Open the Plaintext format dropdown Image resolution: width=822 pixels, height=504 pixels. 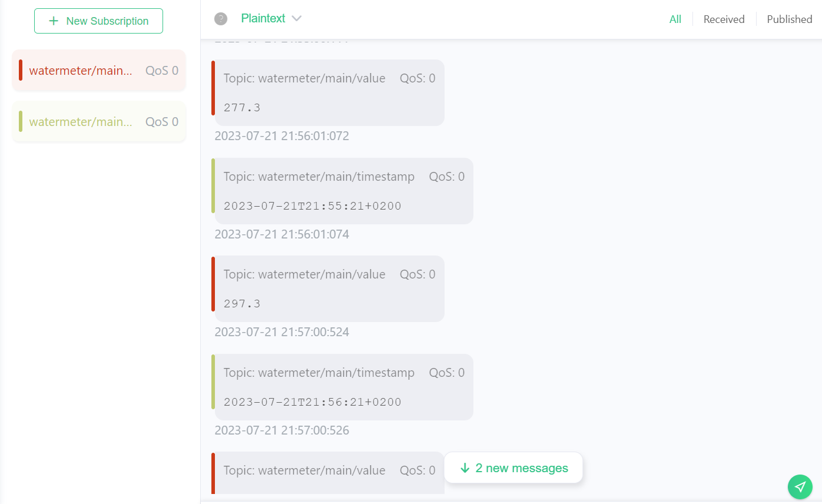click(263, 19)
